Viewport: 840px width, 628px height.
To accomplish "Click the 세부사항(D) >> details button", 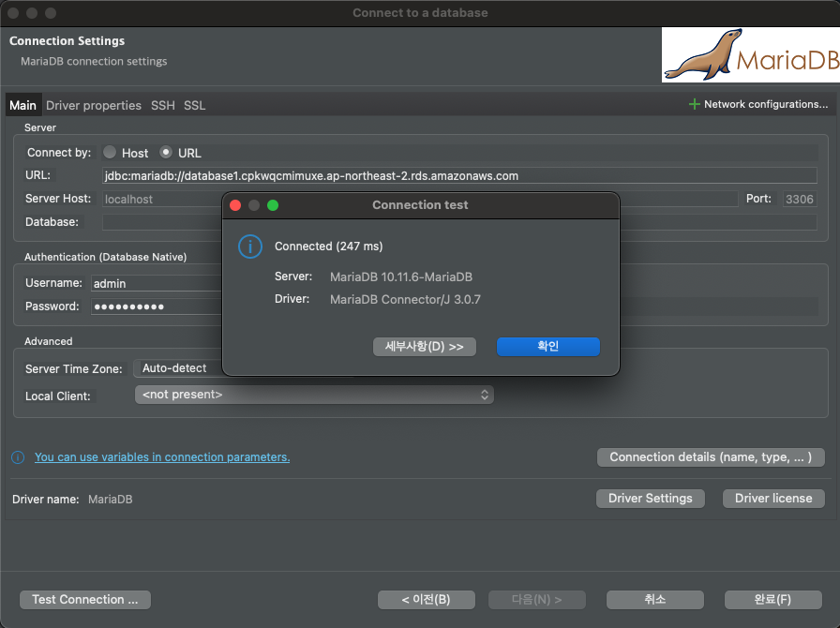I will [425, 347].
